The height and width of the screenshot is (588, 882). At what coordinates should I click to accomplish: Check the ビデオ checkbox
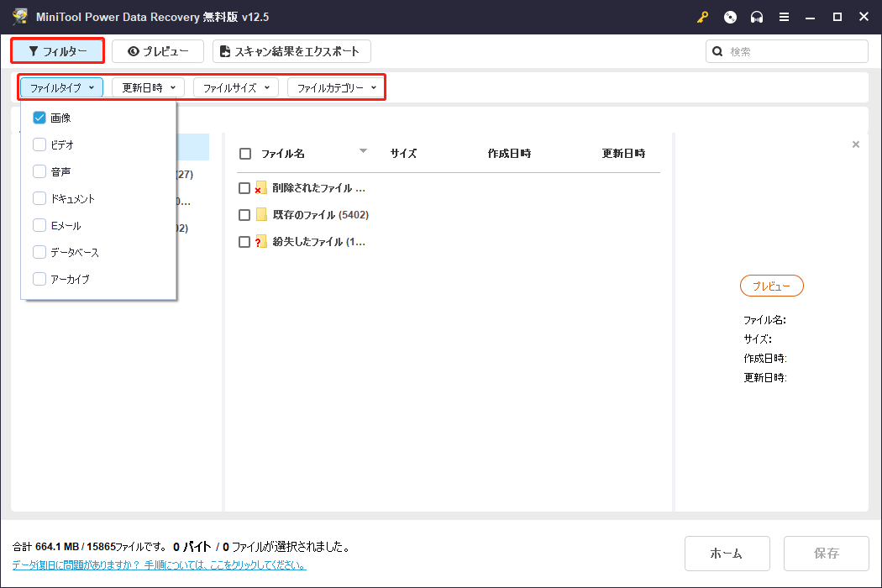[39, 144]
